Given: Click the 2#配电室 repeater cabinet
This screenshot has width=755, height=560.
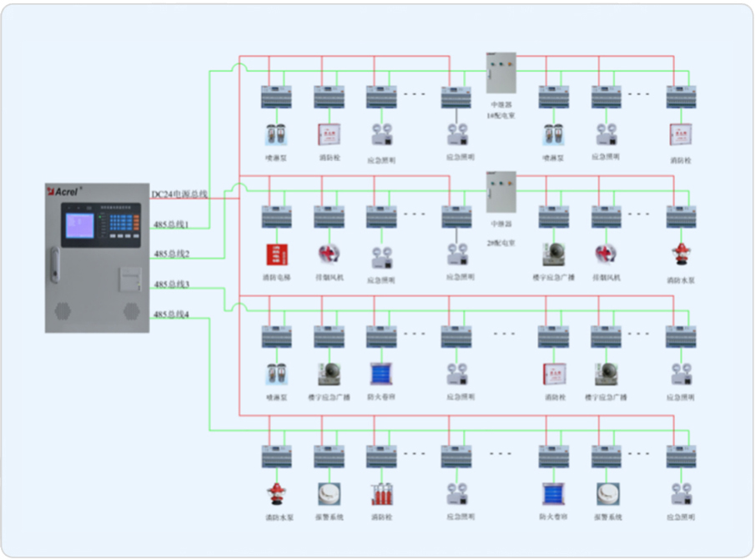Looking at the screenshot, I should pyautogui.click(x=501, y=194).
